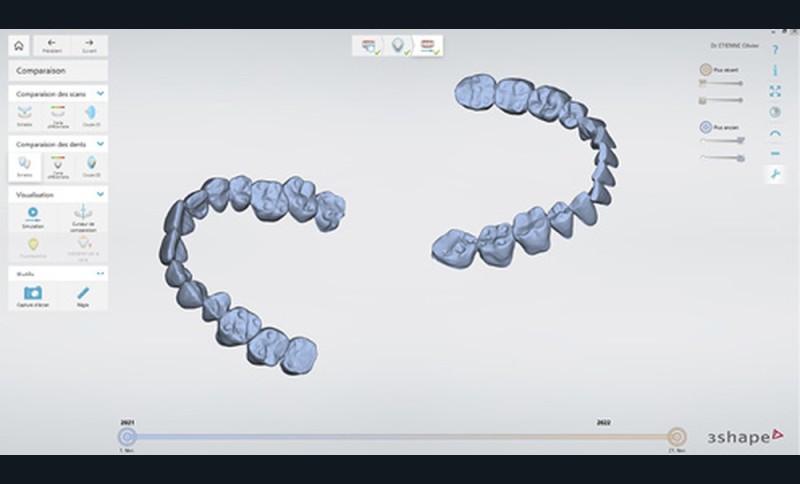800x484 pixels.
Task: Toggle the 'Plus récent' scan visibility
Action: (x=705, y=71)
